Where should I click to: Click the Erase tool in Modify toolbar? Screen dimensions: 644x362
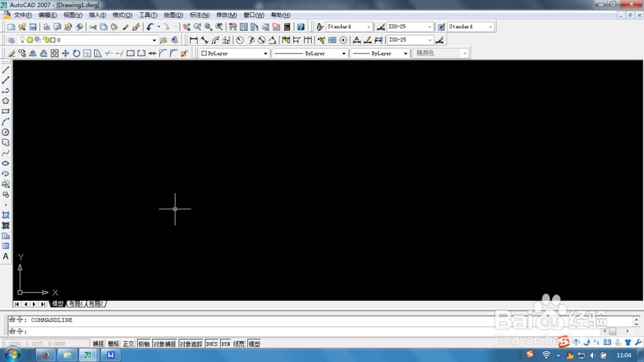point(12,53)
